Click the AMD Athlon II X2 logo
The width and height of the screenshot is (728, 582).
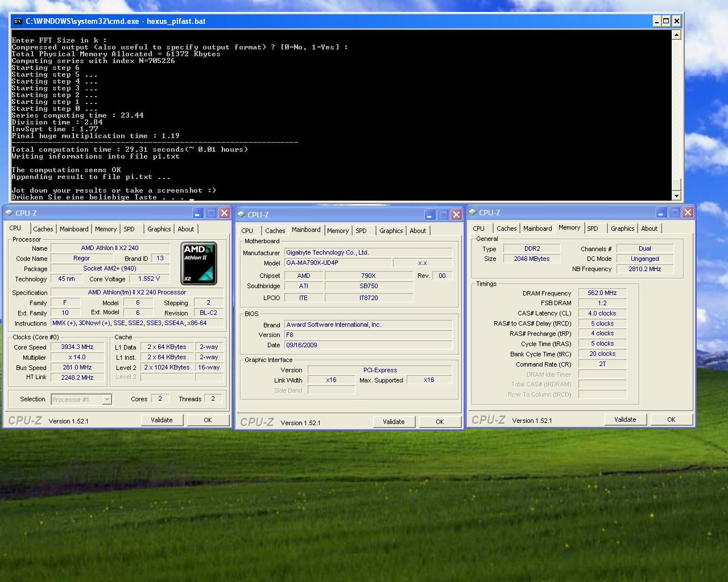tap(198, 263)
